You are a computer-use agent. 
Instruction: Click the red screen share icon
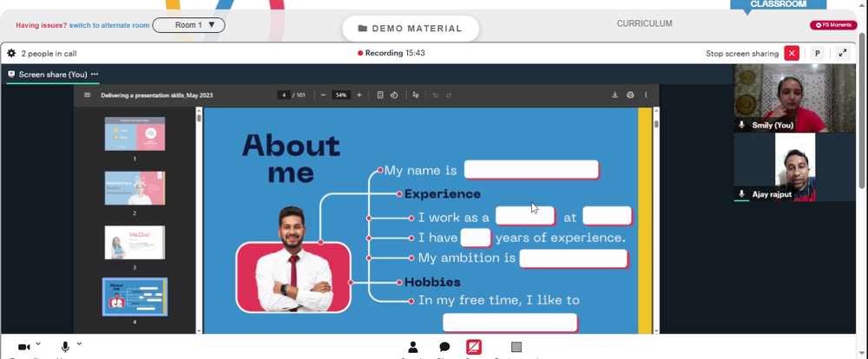pyautogui.click(x=474, y=347)
